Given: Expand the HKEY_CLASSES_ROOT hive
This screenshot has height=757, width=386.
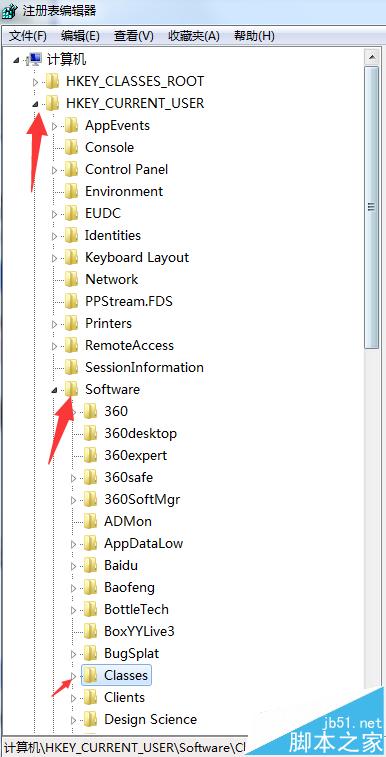Looking at the screenshot, I should 35,82.
